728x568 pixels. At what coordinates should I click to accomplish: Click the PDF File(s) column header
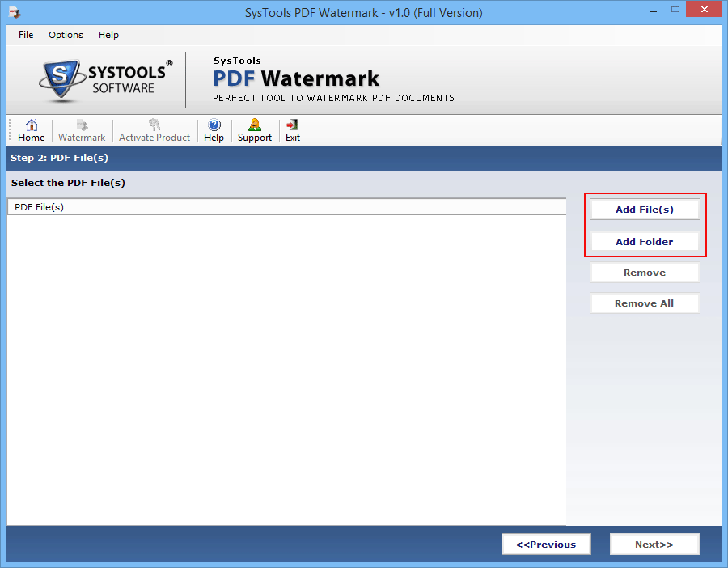click(287, 207)
